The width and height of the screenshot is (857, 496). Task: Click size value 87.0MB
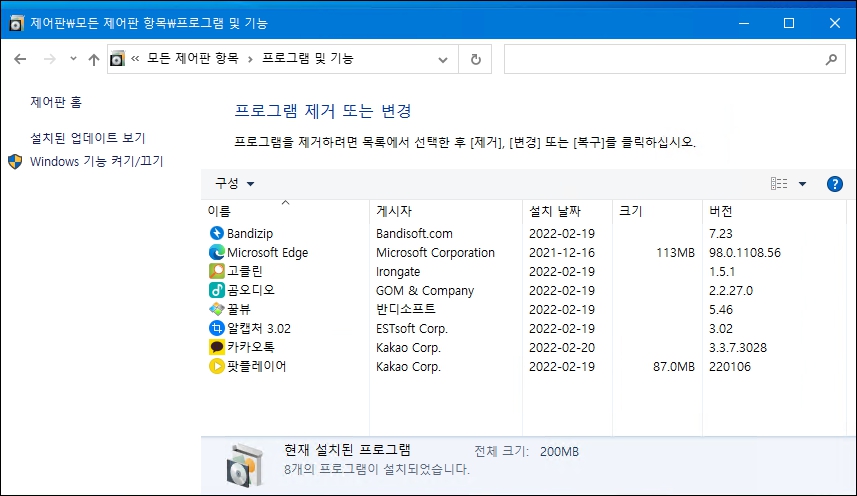(x=674, y=367)
